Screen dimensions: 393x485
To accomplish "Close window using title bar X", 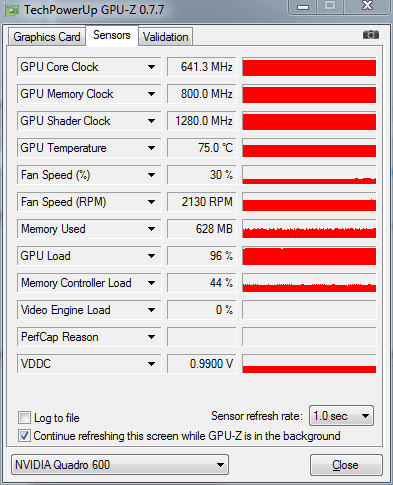I will click(368, 6).
